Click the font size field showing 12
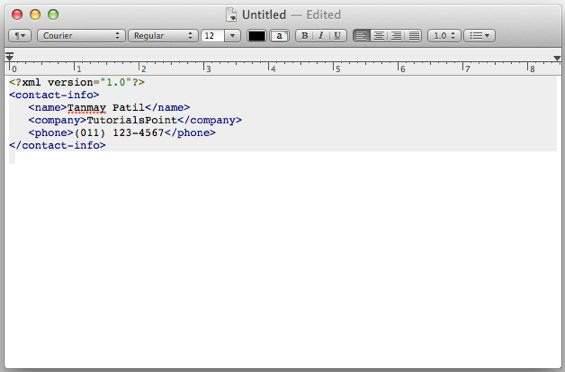565x372 pixels. (213, 36)
